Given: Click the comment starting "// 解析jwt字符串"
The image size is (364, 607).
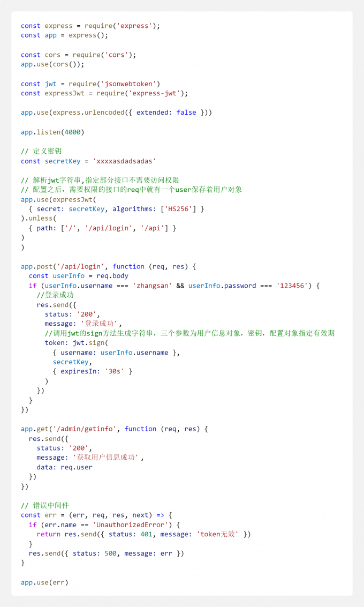Looking at the screenshot, I should coord(100,181).
